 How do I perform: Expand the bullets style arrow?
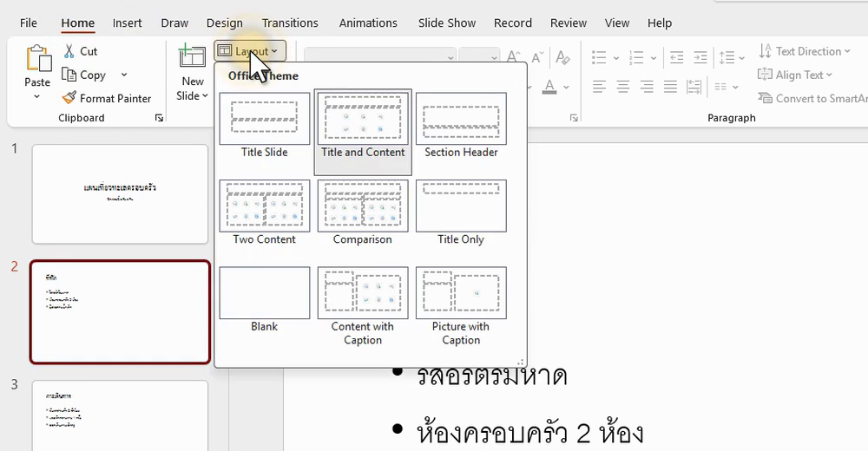[x=615, y=57]
